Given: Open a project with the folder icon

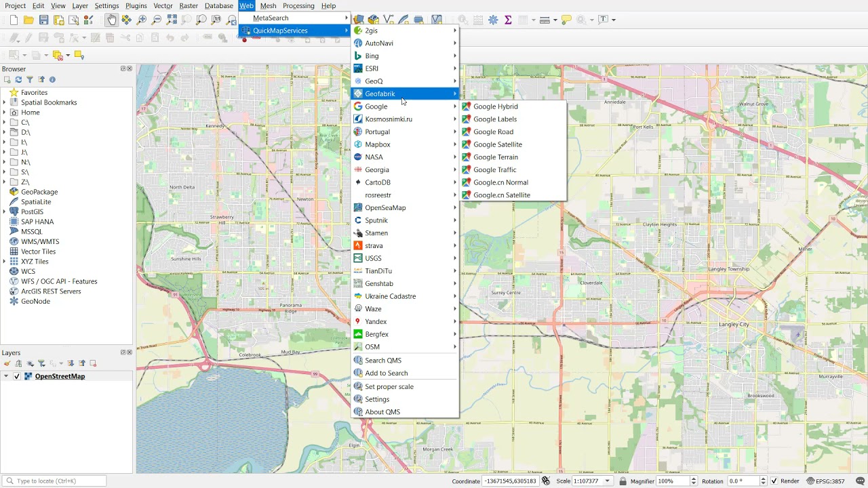Looking at the screenshot, I should click(28, 20).
